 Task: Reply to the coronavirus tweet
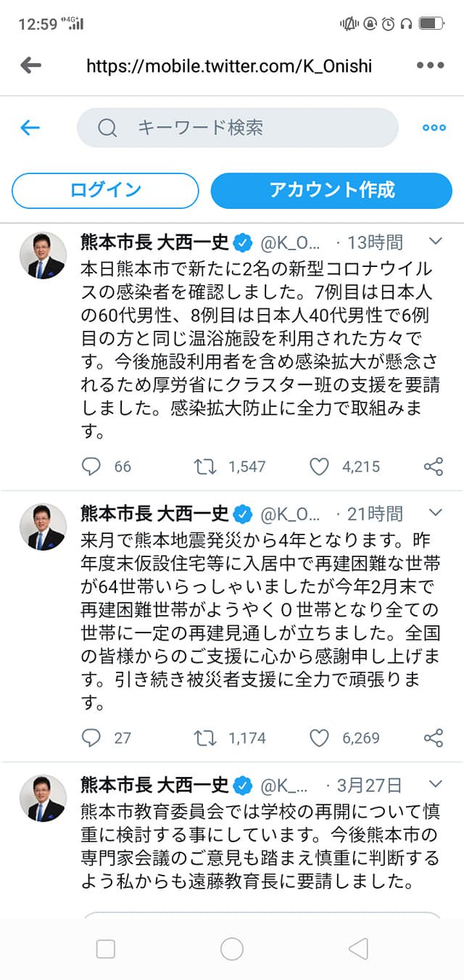91,466
